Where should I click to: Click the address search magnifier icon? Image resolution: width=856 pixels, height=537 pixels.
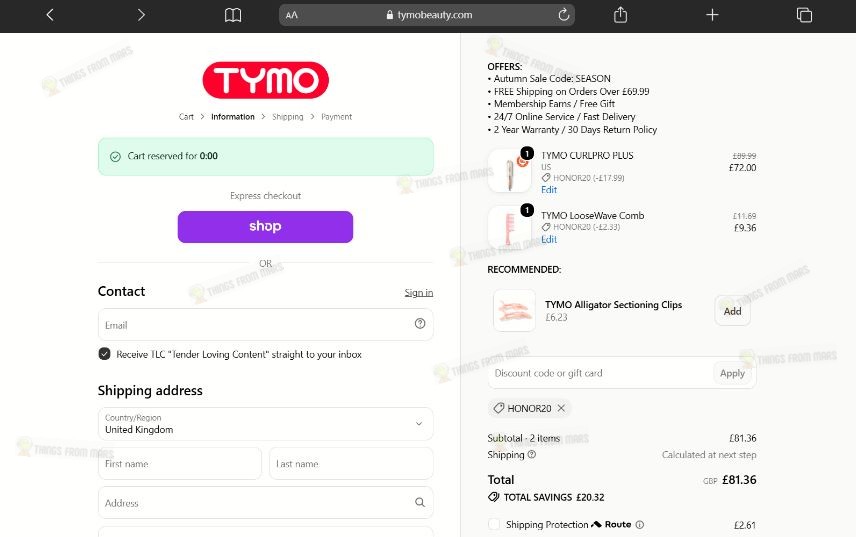420,502
